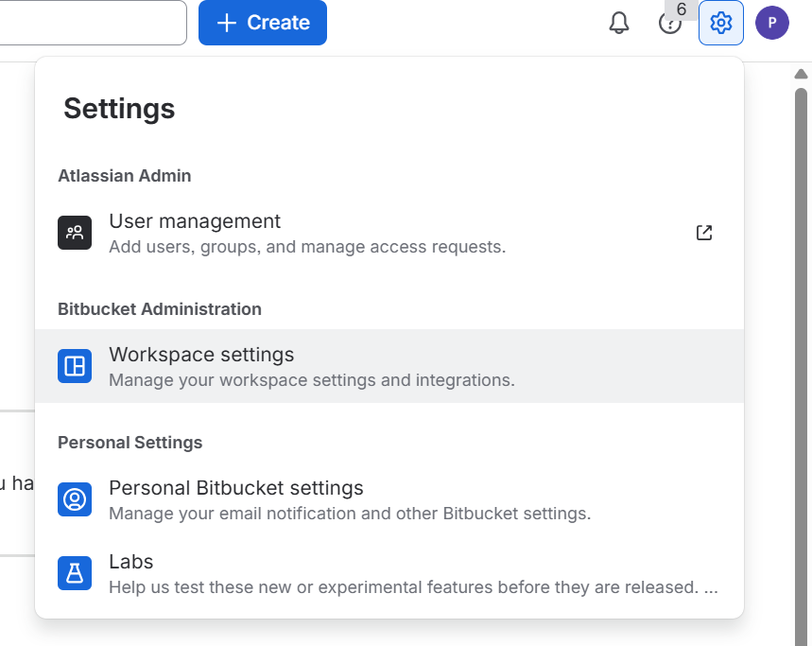Click the 'Atlassian Admin' section heading
Screen dimensions: 812x646
point(124,176)
